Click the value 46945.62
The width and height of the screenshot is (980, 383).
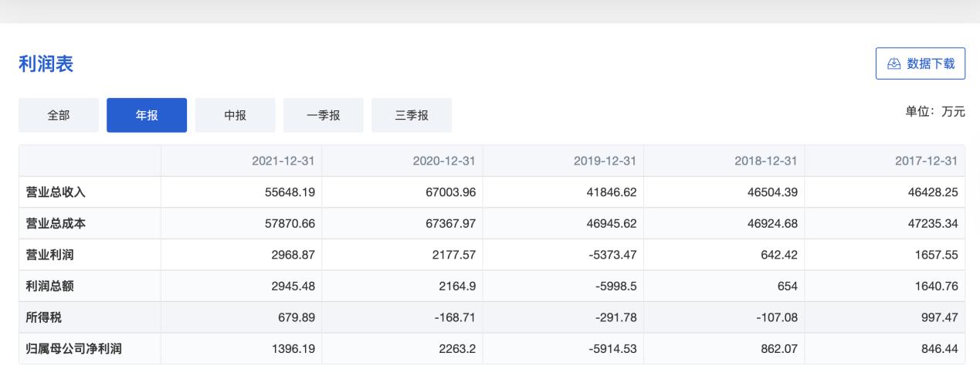[611, 224]
